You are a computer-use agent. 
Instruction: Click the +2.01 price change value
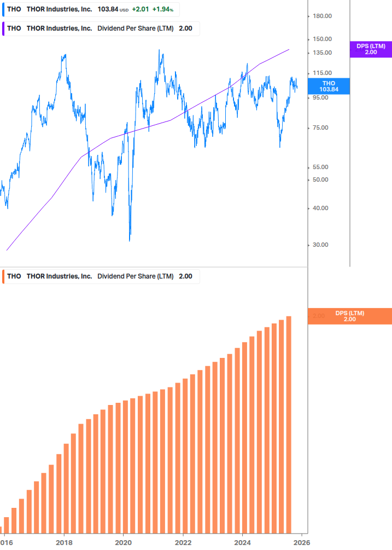coord(141,9)
